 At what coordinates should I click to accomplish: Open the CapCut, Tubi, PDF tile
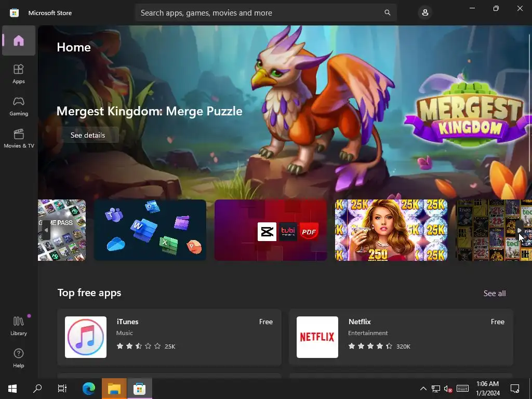[x=270, y=230]
